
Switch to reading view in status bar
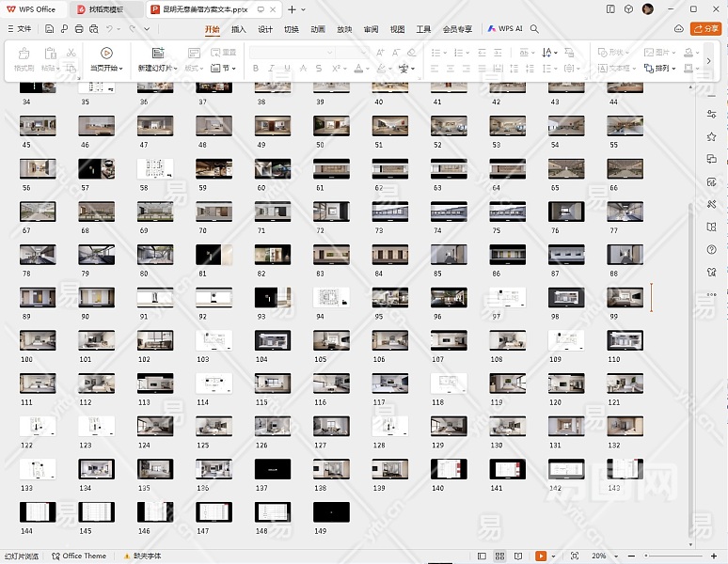coord(516,556)
